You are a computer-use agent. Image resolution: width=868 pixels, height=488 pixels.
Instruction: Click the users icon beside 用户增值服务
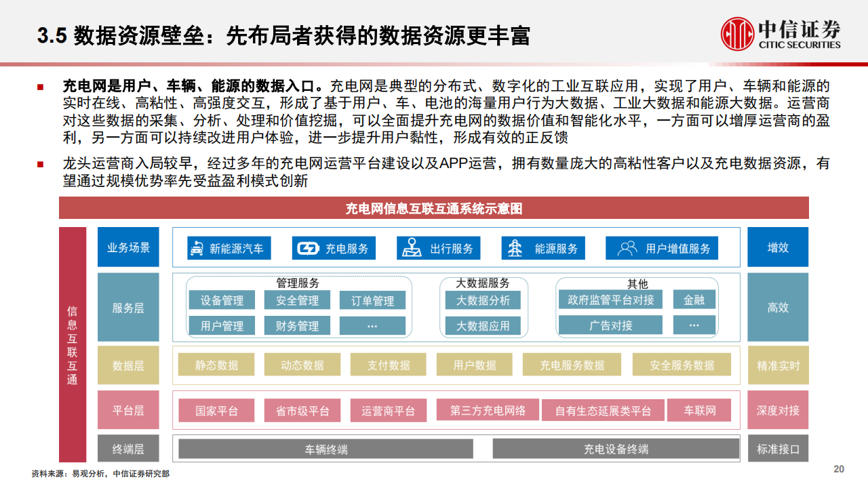(627, 248)
